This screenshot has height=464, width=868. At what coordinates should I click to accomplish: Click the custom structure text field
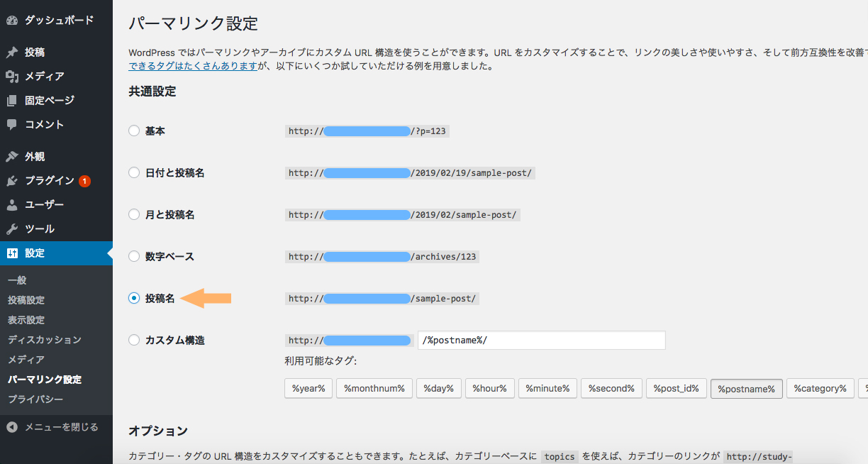click(x=541, y=341)
